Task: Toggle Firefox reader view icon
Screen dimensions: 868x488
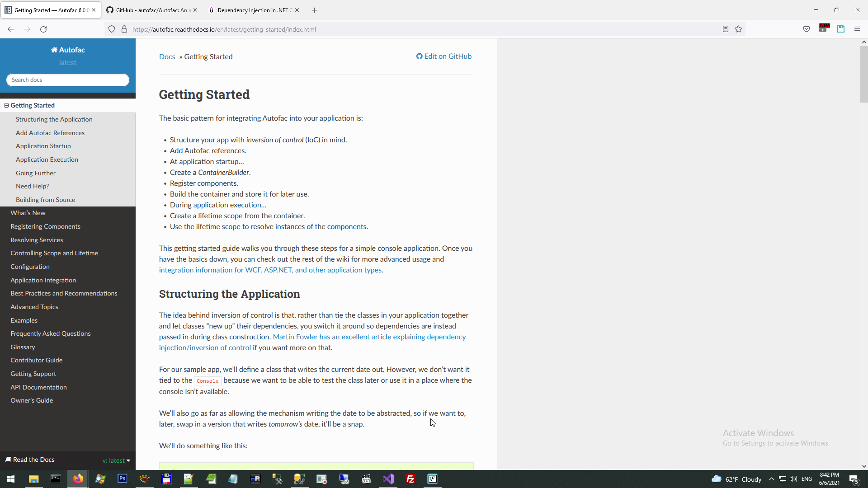Action: tap(726, 29)
